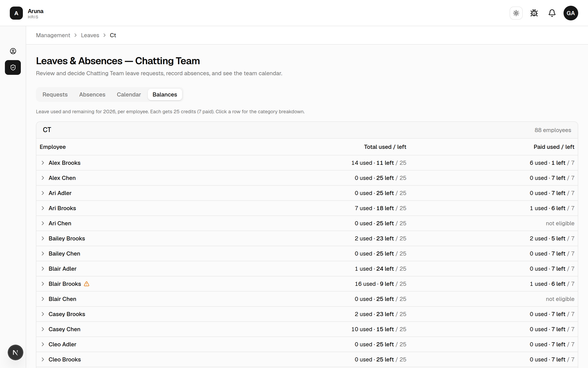Click the CT group heading
Screen dimensions: 588x368
coord(47,130)
